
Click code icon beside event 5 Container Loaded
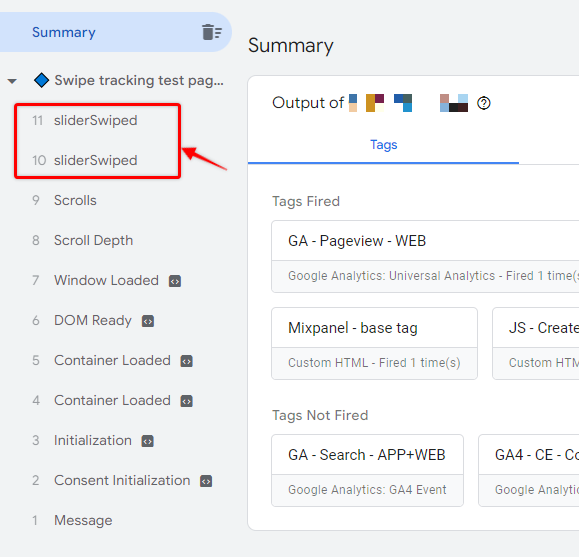[x=186, y=361]
